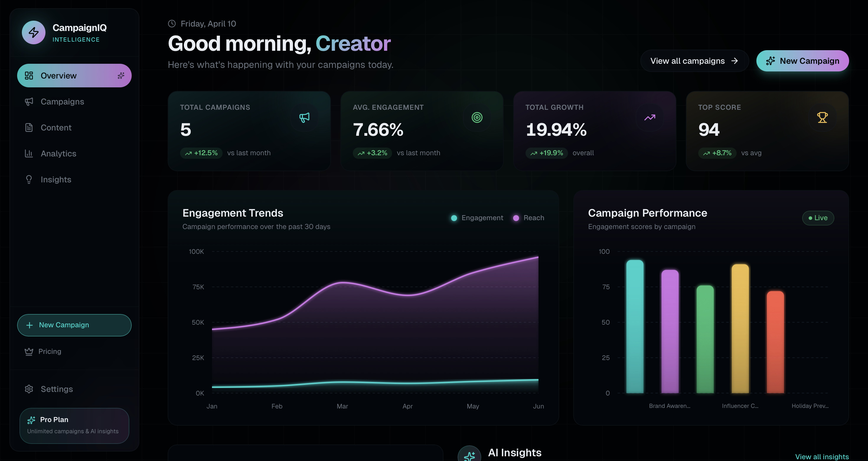
Task: Toggle the Reach series in chart legend
Action: pos(528,218)
